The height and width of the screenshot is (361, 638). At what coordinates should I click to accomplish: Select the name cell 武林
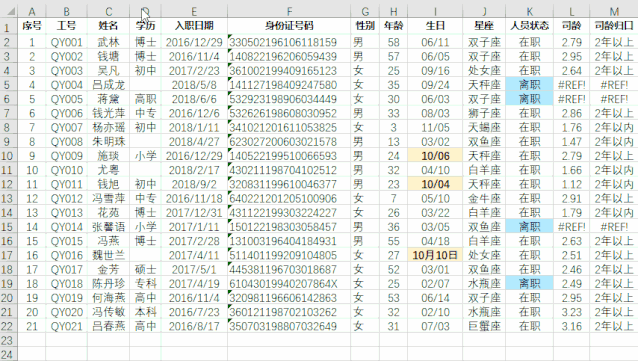(x=108, y=42)
